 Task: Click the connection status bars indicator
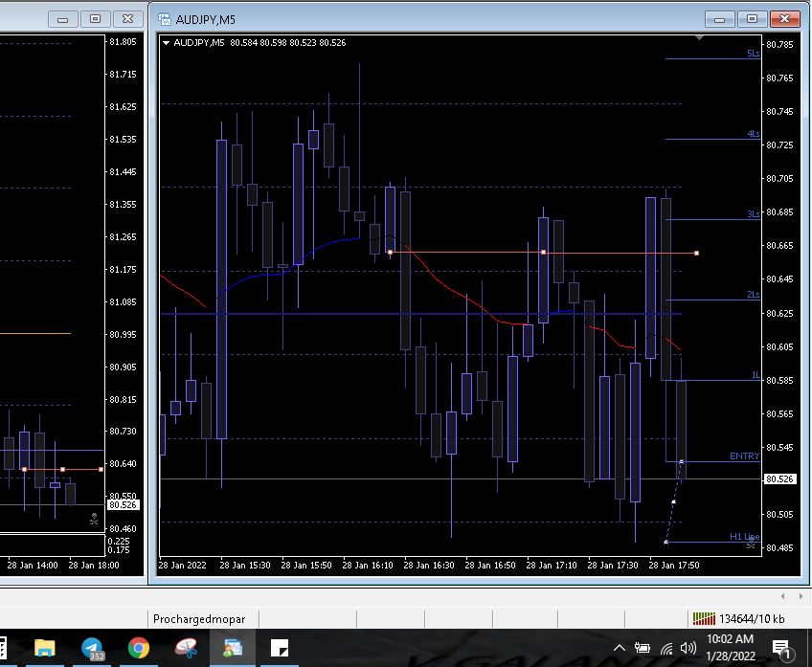704,618
